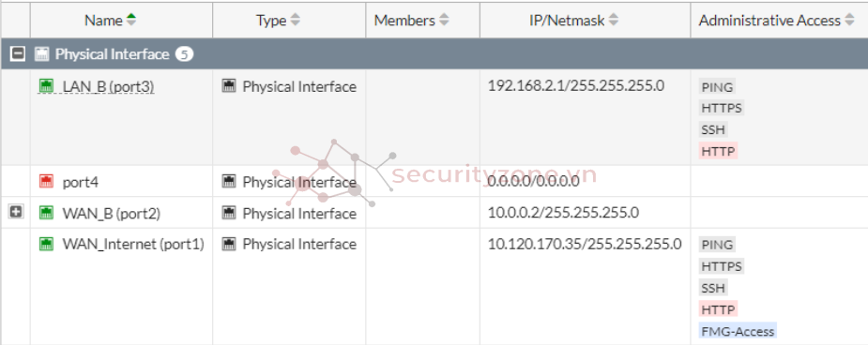Select the LAN_B (port3) interface name
Viewport: 868px width, 345px height.
pyautogui.click(x=108, y=87)
